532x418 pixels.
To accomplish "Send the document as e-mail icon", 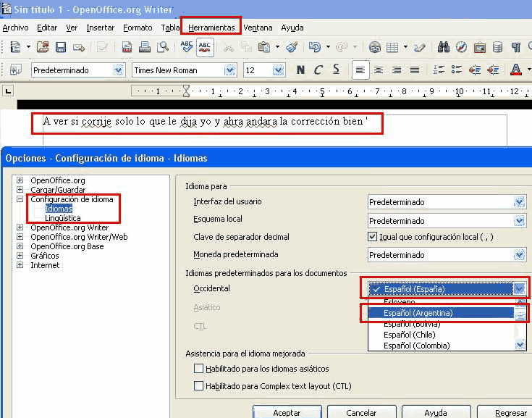I will (x=79, y=47).
